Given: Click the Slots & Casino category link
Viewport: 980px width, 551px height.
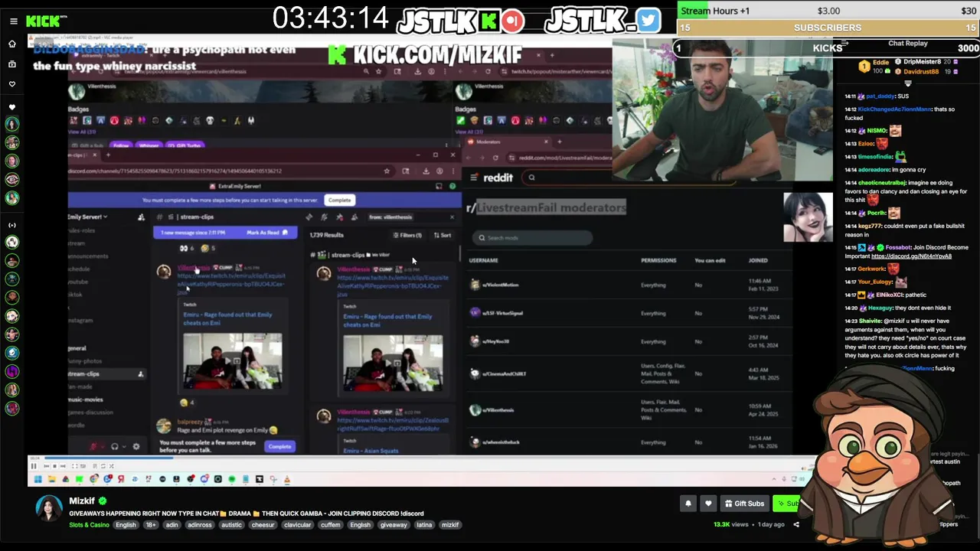Looking at the screenshot, I should 89,525.
